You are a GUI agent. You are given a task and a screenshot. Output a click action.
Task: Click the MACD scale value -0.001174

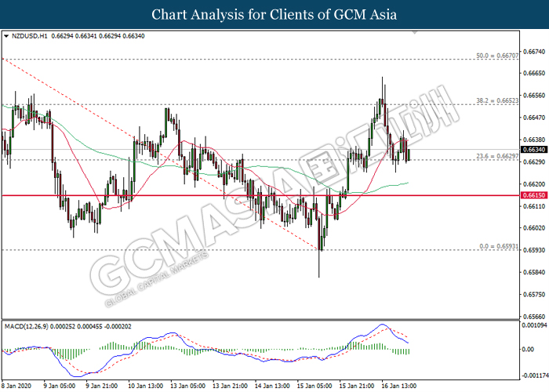[535, 376]
